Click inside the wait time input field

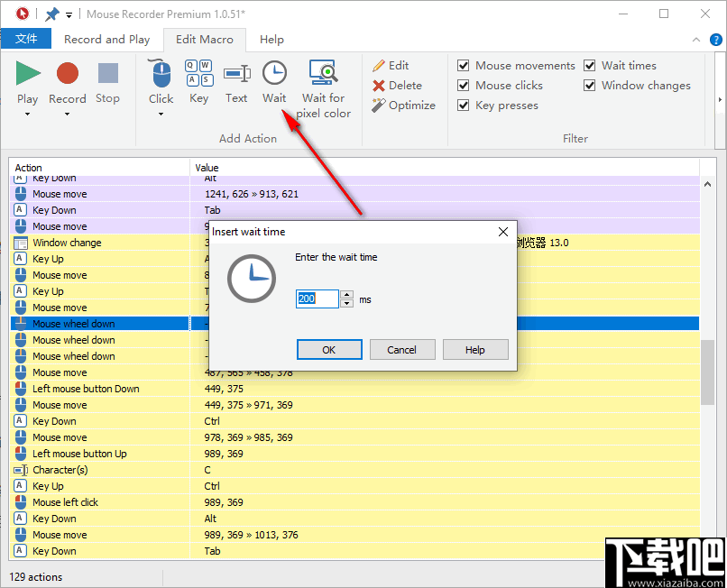pos(316,299)
